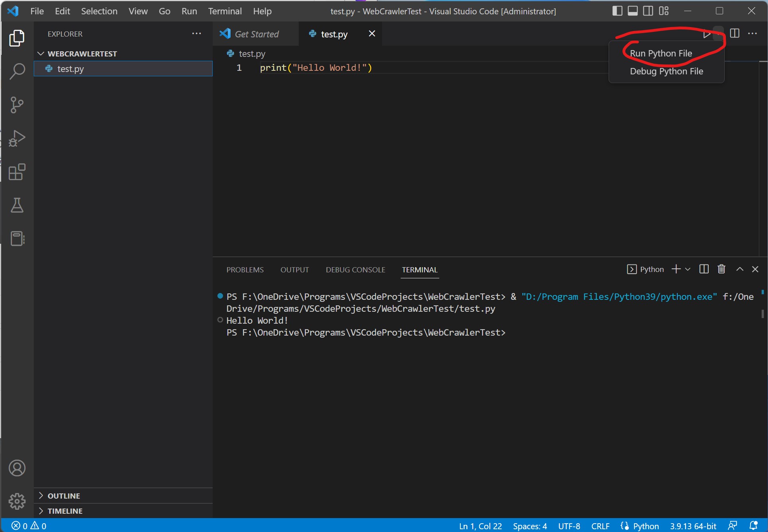Open the Accounts menu
Image resolution: width=768 pixels, height=532 pixels.
coord(17,468)
